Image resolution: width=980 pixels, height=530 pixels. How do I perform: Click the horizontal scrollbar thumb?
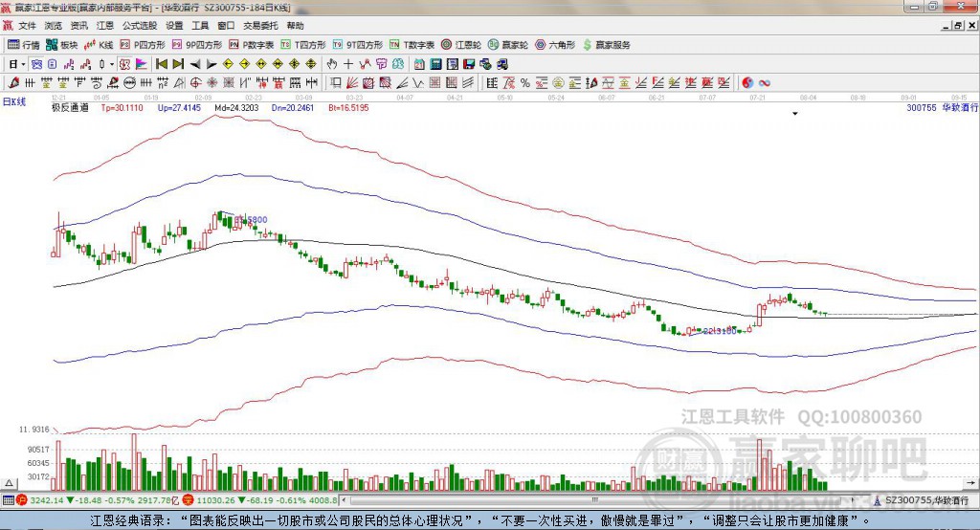[594, 500]
